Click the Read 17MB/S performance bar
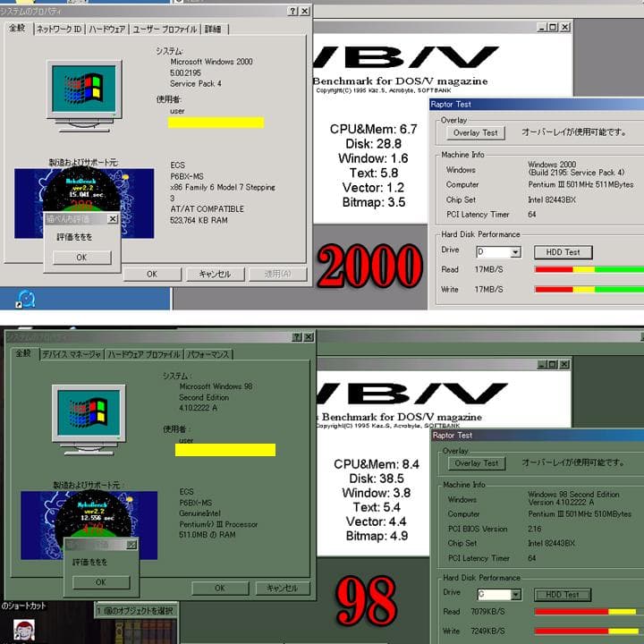The image size is (644, 644). (589, 270)
